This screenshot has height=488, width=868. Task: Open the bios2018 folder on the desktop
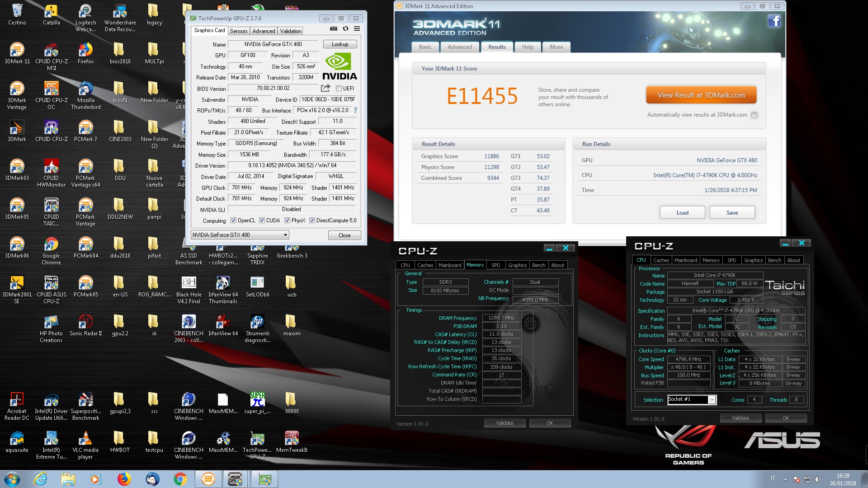120,54
